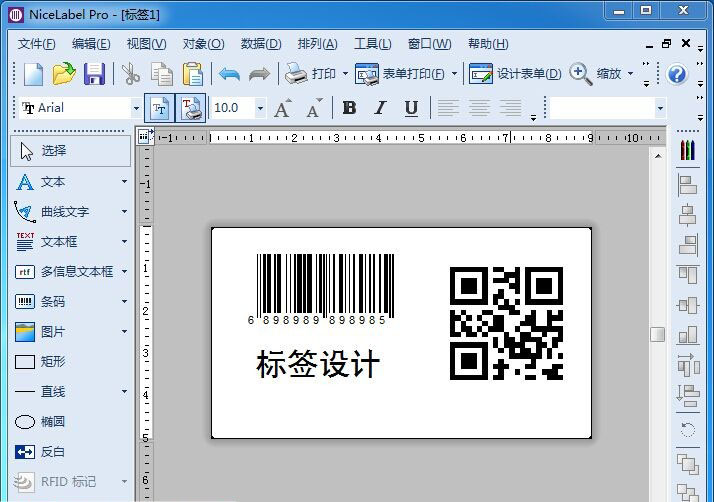This screenshot has width=714, height=502.
Task: Expand the 直线 tool options arrow
Action: click(124, 391)
